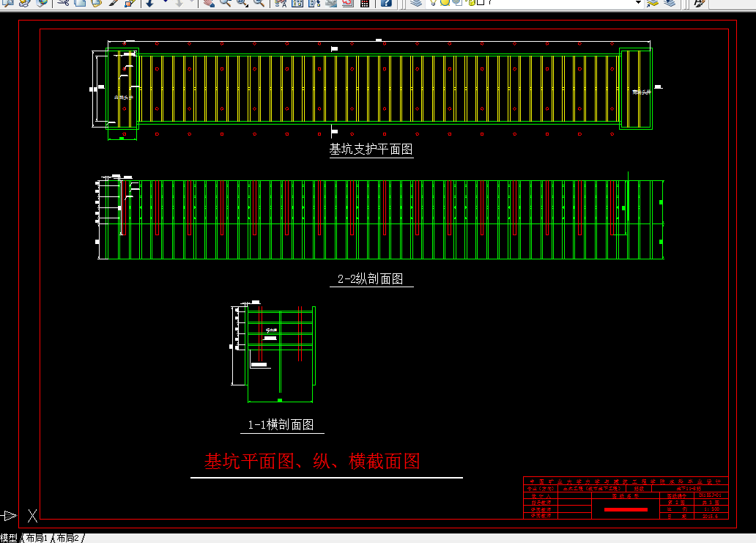Click the Layer Previous icon
The width and height of the screenshot is (756, 543).
coord(670,2)
